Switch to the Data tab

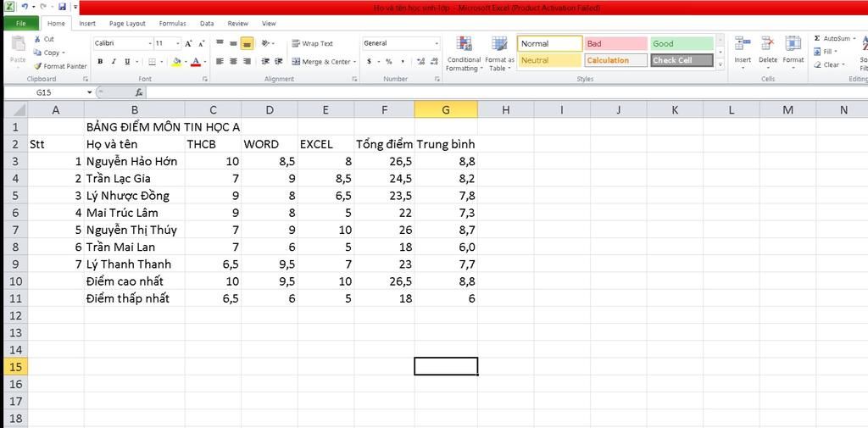[x=207, y=23]
